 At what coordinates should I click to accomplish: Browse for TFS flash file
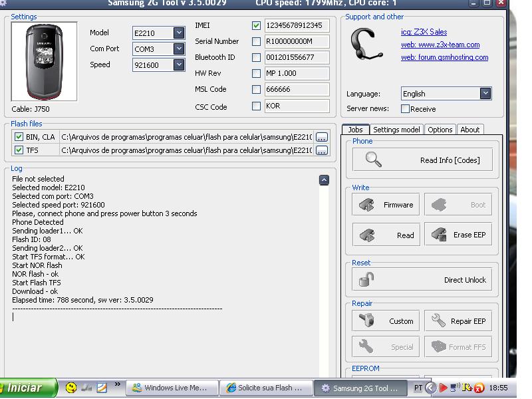tap(322, 150)
